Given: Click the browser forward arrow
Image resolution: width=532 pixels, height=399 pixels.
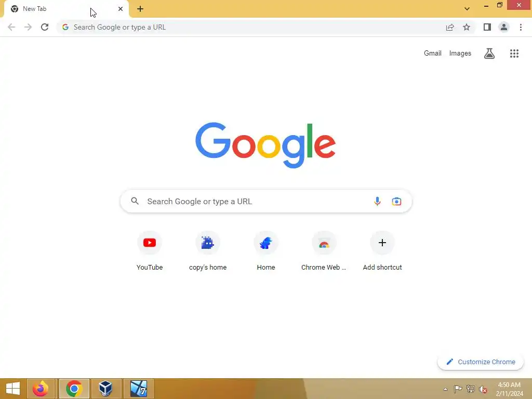Looking at the screenshot, I should point(28,27).
